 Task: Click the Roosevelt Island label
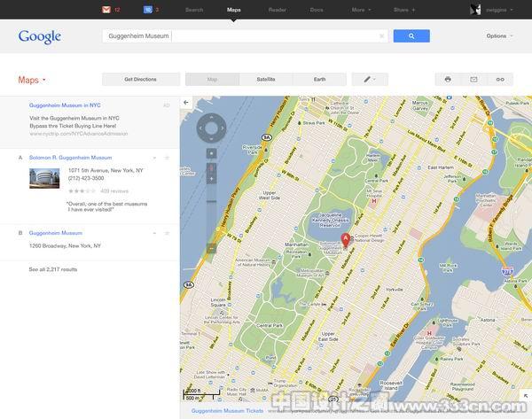coord(391,385)
